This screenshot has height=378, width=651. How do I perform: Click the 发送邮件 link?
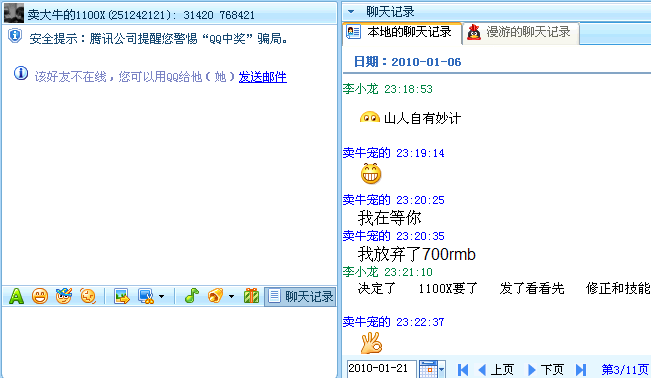262,77
